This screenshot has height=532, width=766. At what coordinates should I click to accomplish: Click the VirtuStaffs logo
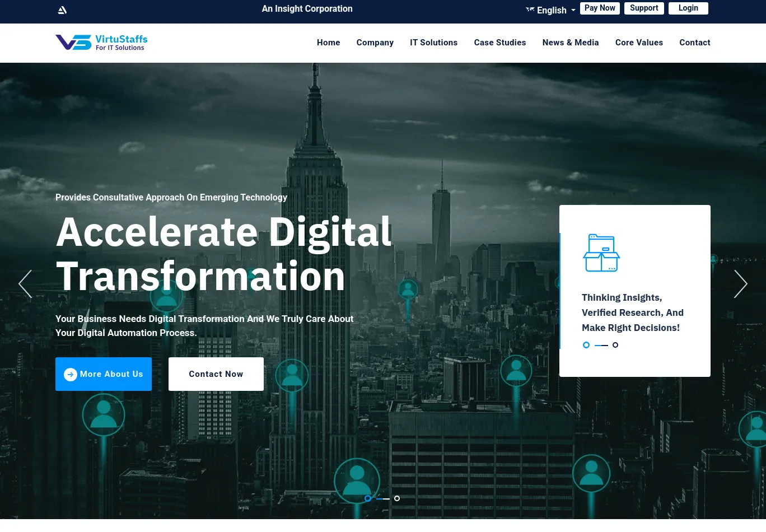[101, 43]
